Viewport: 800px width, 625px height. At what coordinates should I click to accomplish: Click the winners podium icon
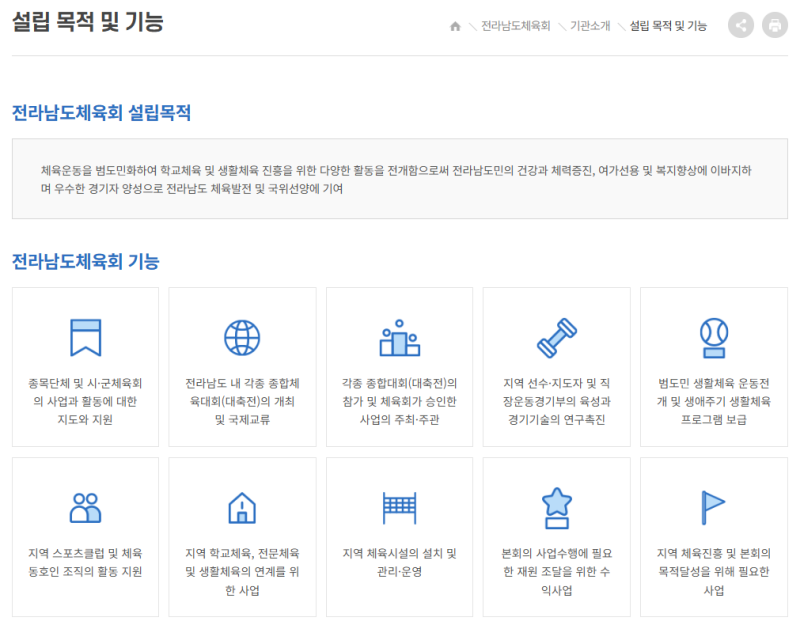pos(399,338)
